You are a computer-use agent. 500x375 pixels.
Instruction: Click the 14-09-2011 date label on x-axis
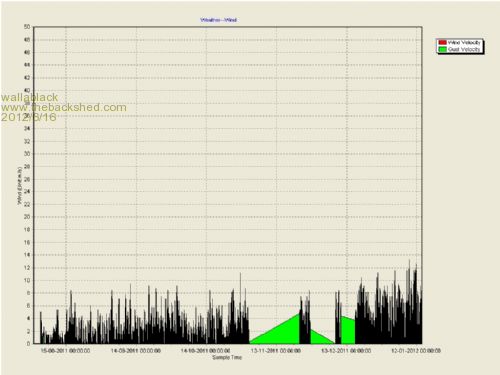pos(136,351)
